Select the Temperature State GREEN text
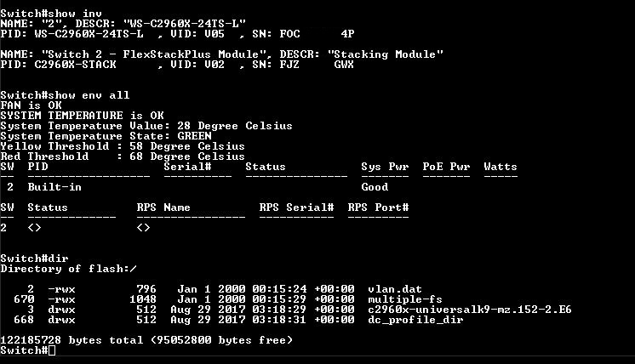This screenshot has width=635, height=364. (x=194, y=136)
